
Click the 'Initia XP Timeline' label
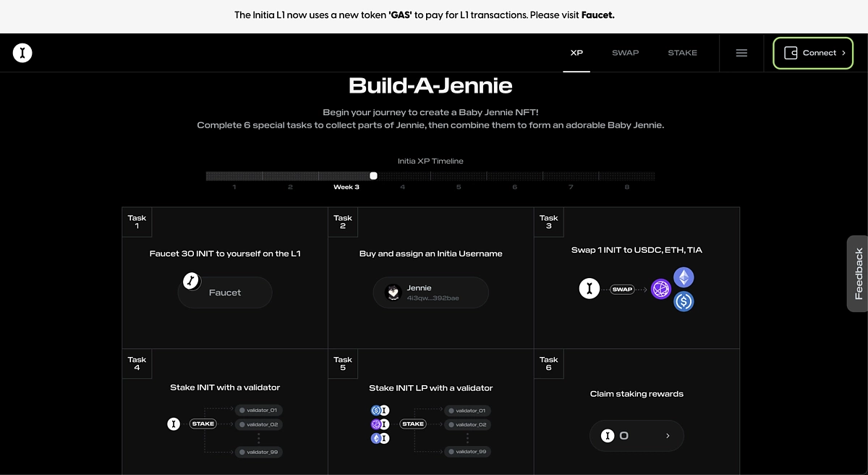tap(430, 161)
